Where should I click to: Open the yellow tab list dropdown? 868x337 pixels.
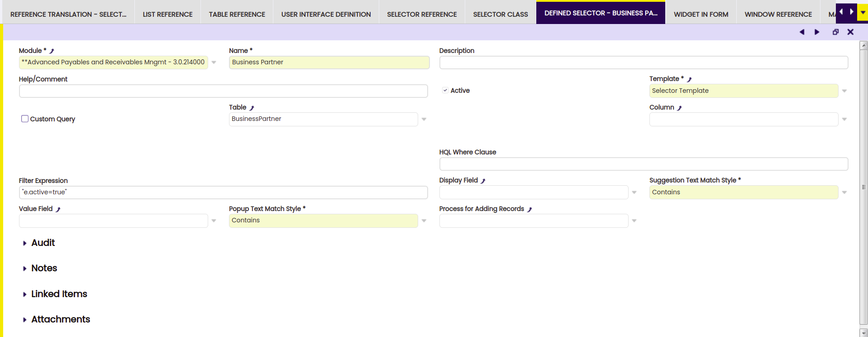coord(863,12)
